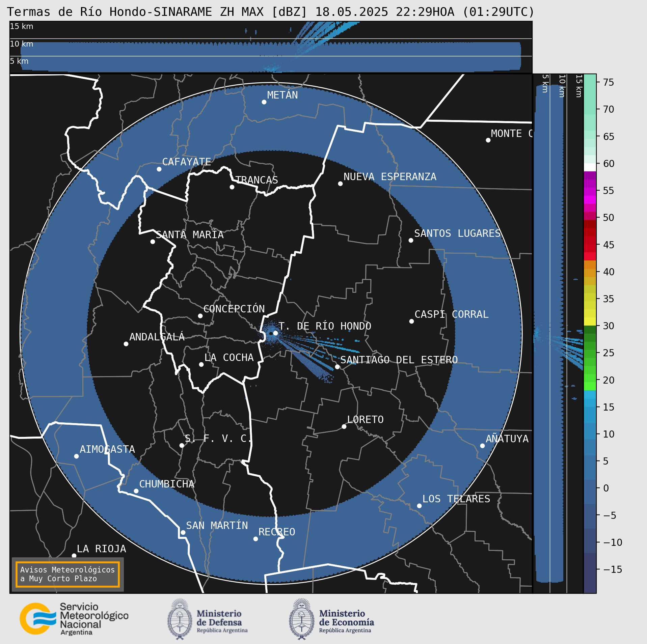Click the LA RIOJA city dot
Viewport: 647px width, 644px height.
74,556
